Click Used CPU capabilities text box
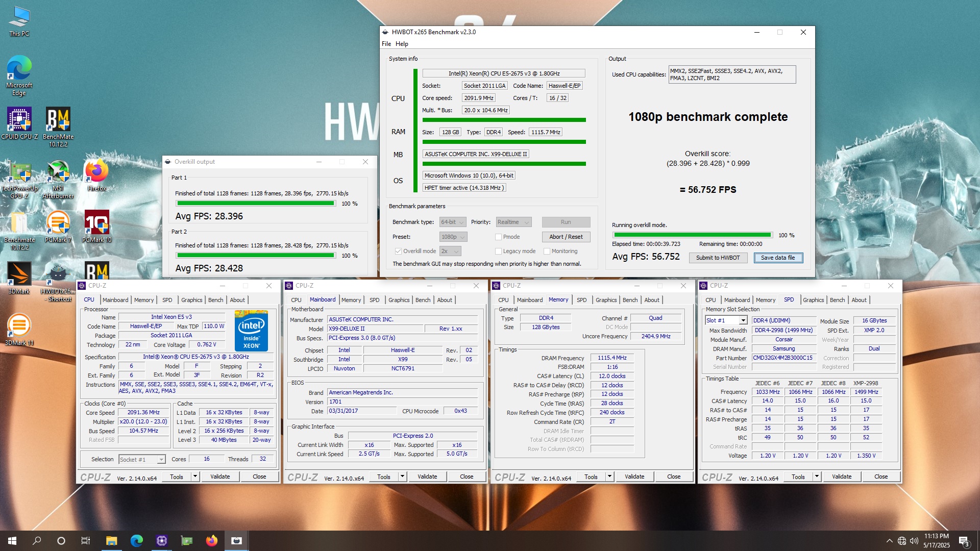Image resolution: width=980 pixels, height=551 pixels. coord(732,74)
